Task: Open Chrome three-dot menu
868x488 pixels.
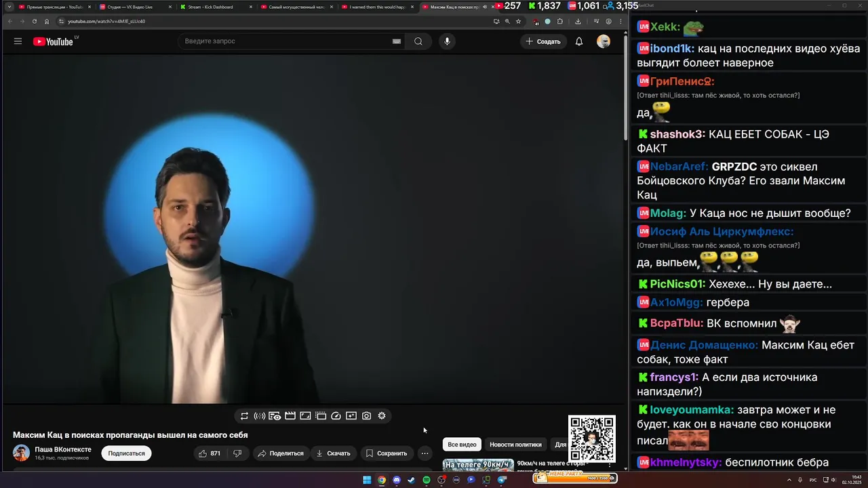Action: pos(620,21)
